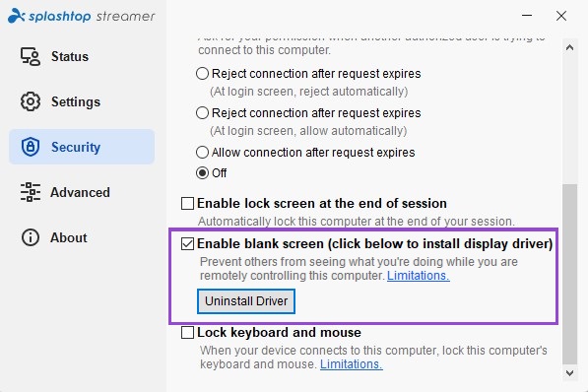Image resolution: width=588 pixels, height=392 pixels.
Task: Click the scrollbar down arrow
Action: (569, 373)
